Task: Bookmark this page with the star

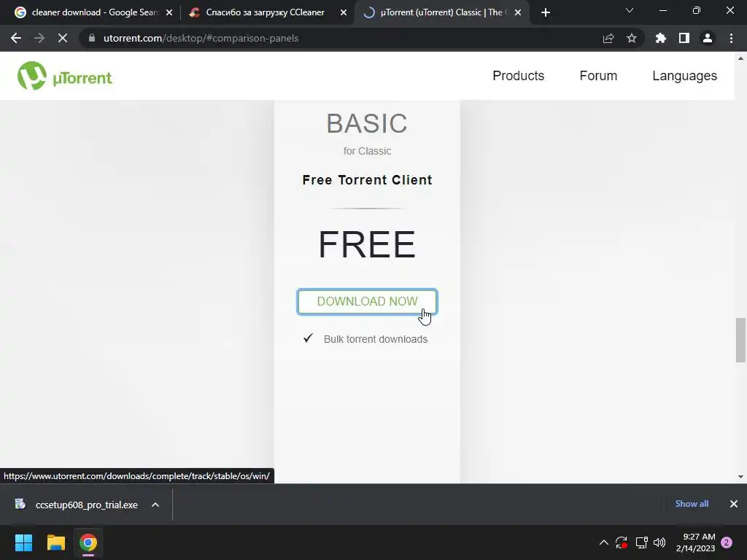Action: 632,38
